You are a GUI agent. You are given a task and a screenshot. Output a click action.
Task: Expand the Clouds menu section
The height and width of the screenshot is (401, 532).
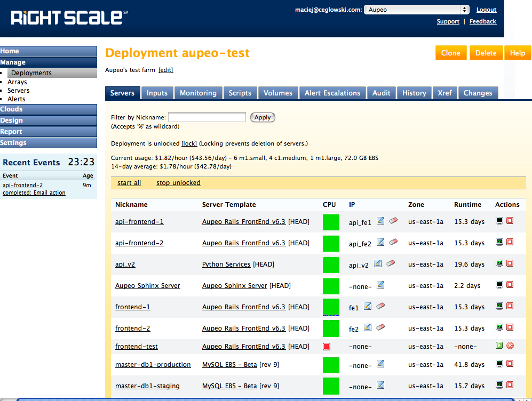pyautogui.click(x=49, y=109)
